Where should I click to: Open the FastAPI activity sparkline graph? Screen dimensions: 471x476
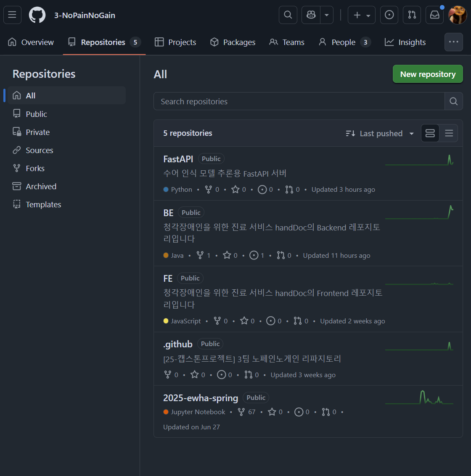(x=419, y=160)
